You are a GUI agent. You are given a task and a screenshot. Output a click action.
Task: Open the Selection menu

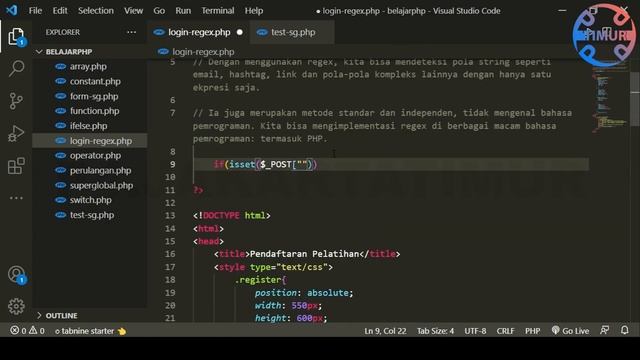pos(96,11)
